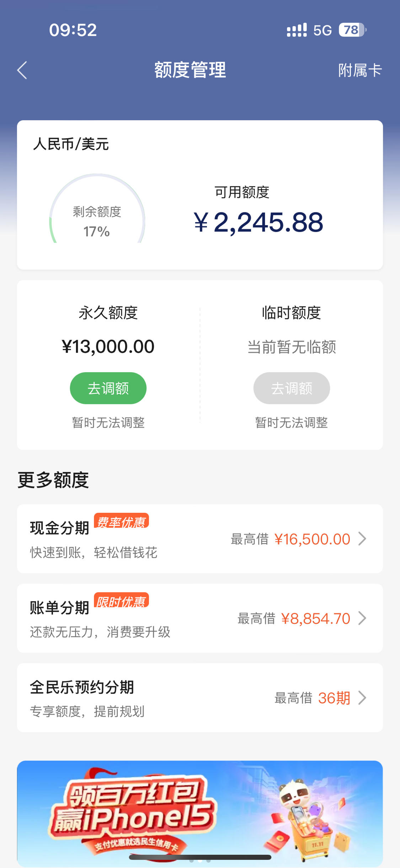Open the 附属卡 link
Image resolution: width=400 pixels, height=868 pixels.
tap(360, 70)
